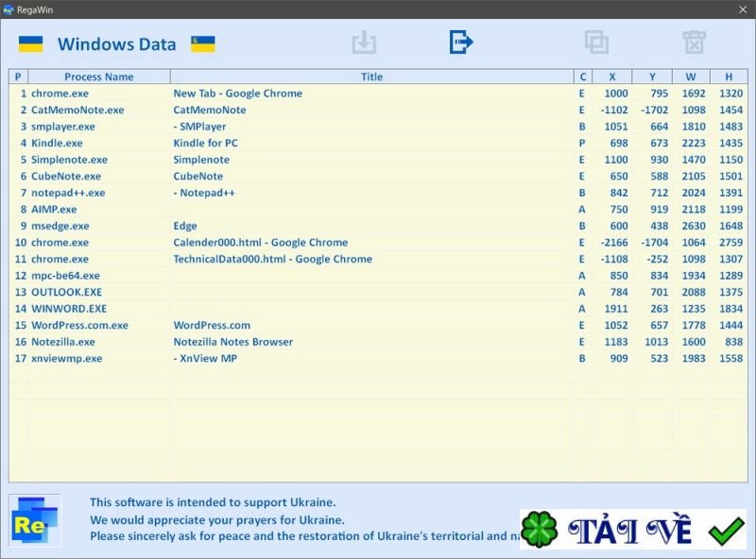
Task: Select the CatMemoNote.exe process row
Action: [379, 110]
